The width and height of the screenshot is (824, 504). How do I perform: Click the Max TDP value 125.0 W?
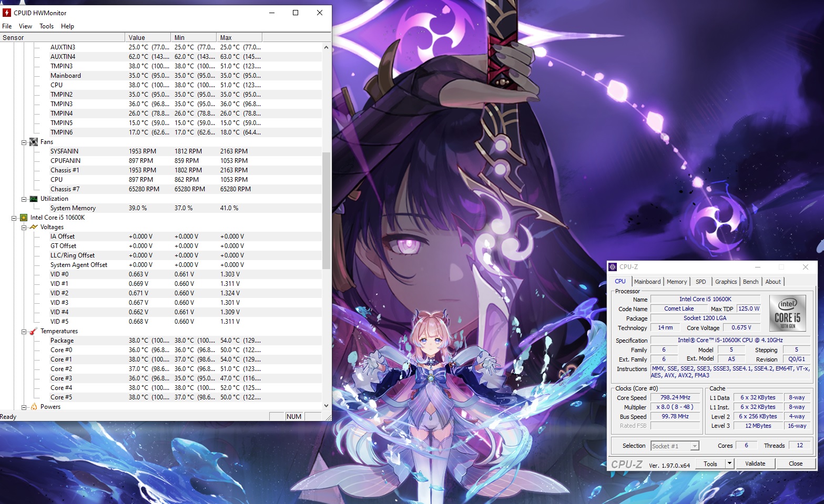pyautogui.click(x=749, y=309)
